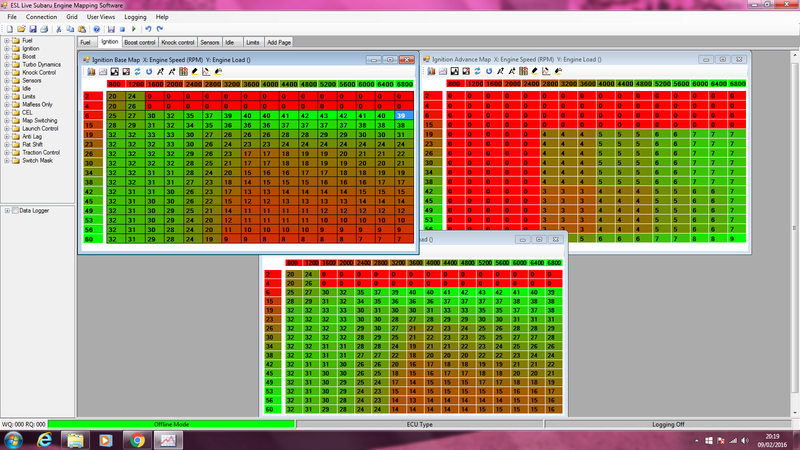This screenshot has width=800, height=450.
Task: Open Internet Explorer from the taskbar
Action: point(45,440)
